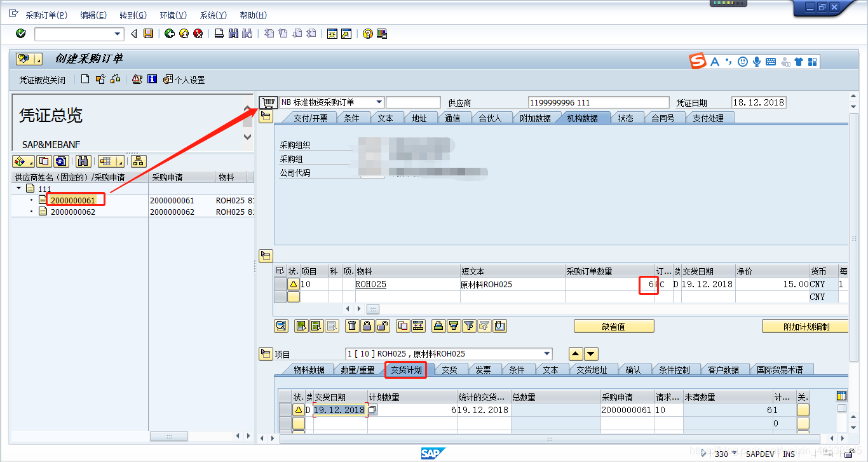Switch to the 发票 item tab

click(483, 369)
